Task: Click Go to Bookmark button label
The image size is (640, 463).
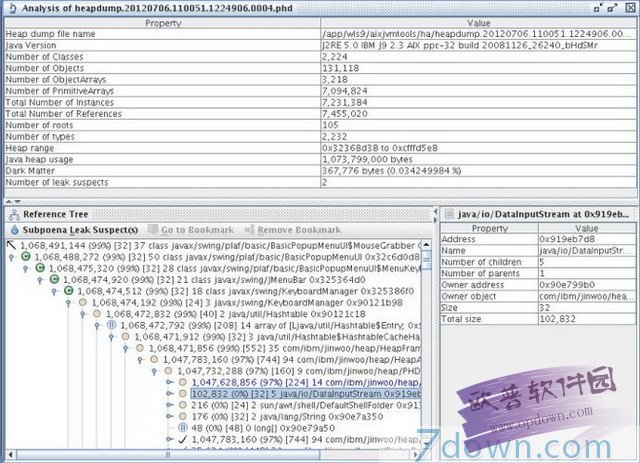Action: tap(198, 230)
